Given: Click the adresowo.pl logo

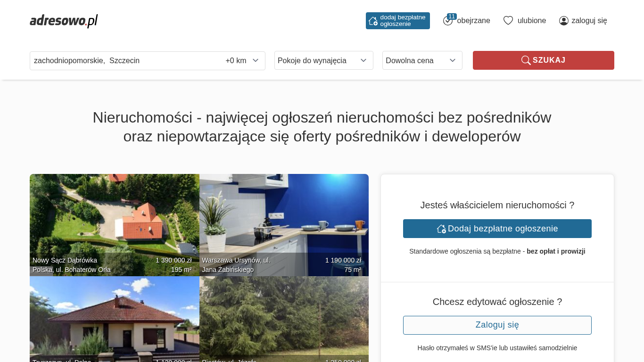Looking at the screenshot, I should coord(64,21).
